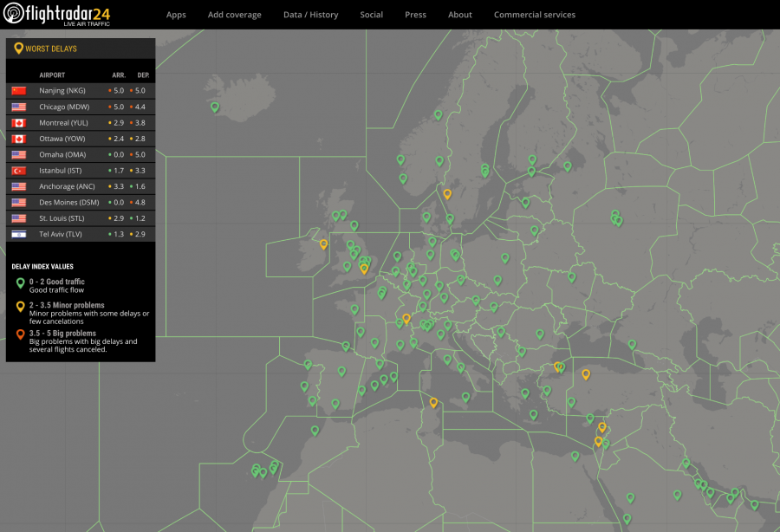Click the Israel flag beside Tel Aviv
The image size is (780, 532).
coord(19,234)
